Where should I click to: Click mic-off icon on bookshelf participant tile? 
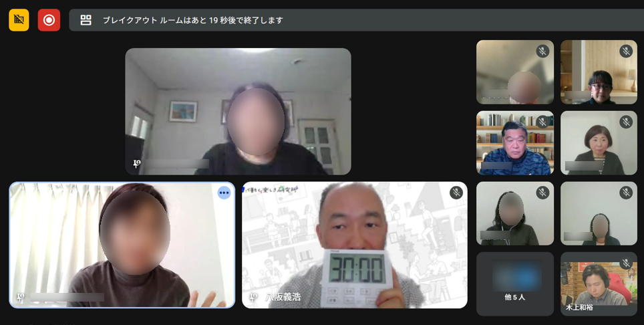[542, 122]
